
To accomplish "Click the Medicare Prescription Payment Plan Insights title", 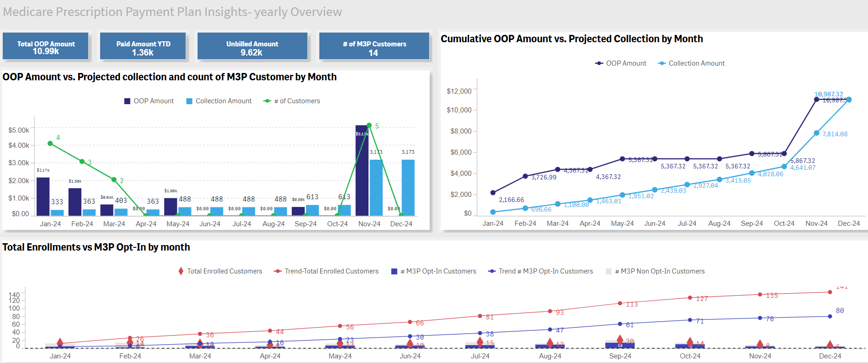I will 172,12.
